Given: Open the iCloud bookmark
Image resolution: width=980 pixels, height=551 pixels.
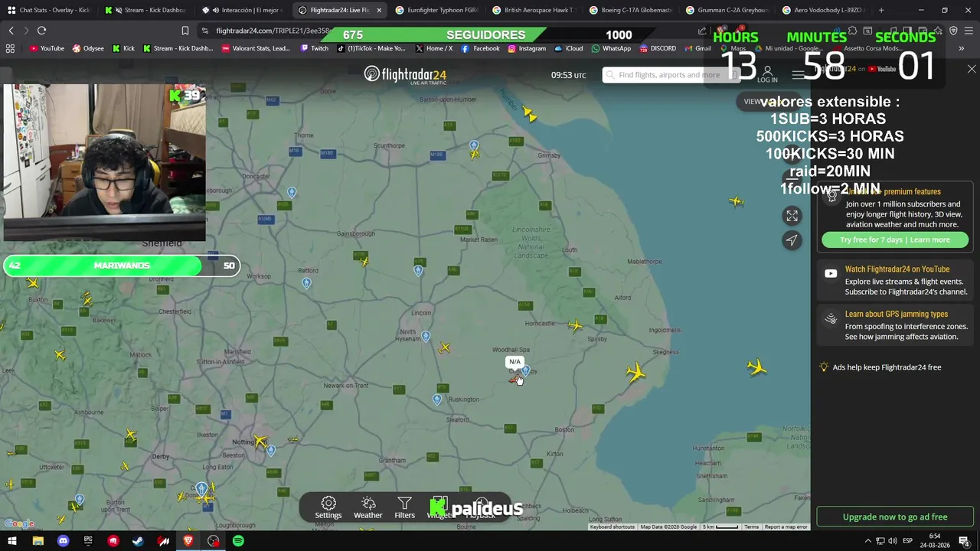Looking at the screenshot, I should click(569, 48).
